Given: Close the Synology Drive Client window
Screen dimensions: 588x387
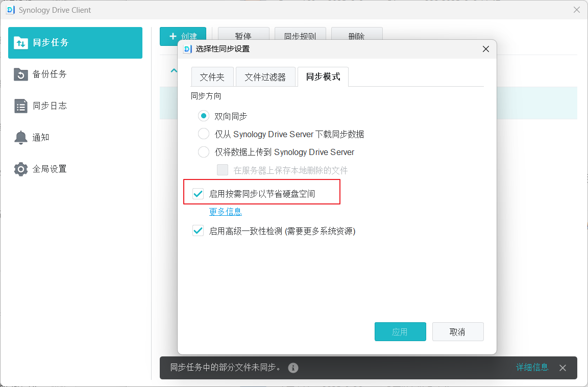Looking at the screenshot, I should (577, 10).
